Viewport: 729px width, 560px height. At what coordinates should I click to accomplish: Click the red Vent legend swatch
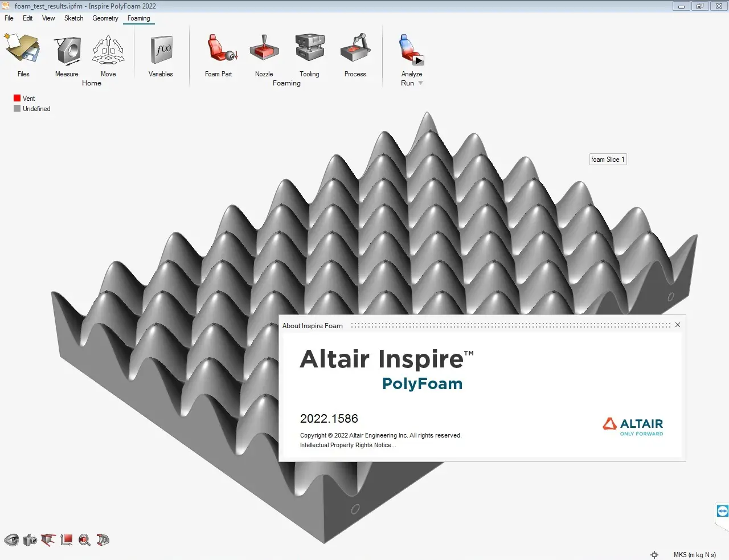click(x=17, y=98)
